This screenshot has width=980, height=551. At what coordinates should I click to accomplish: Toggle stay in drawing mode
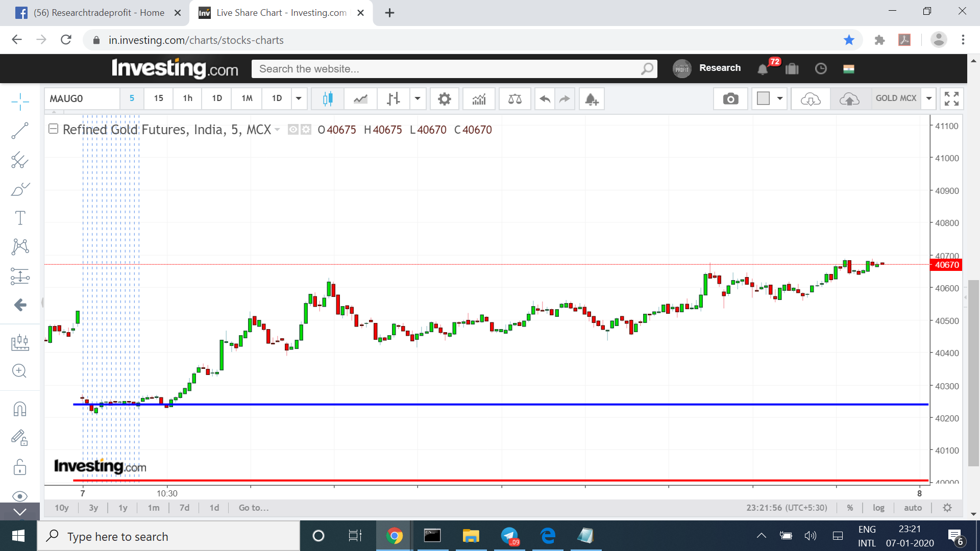[x=20, y=438]
